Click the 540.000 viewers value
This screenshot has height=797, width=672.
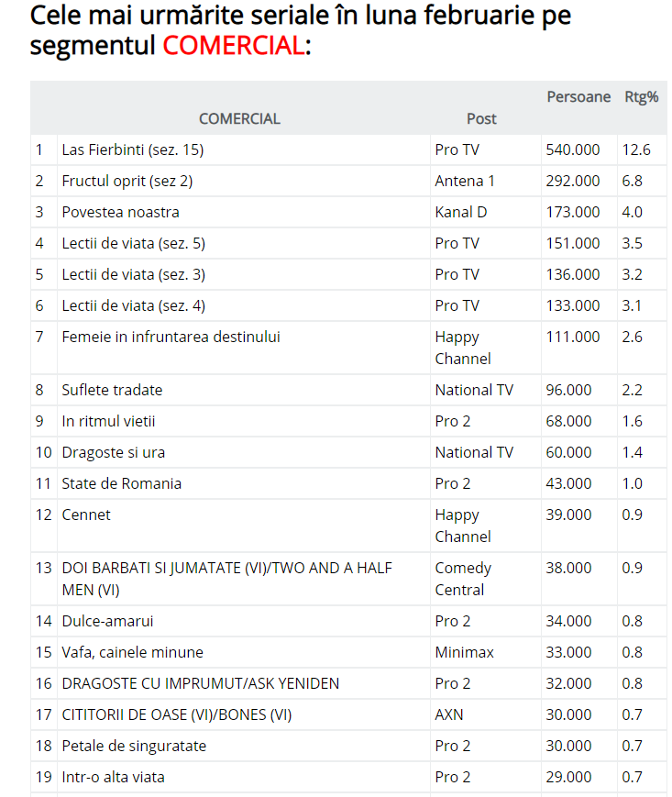tap(573, 149)
